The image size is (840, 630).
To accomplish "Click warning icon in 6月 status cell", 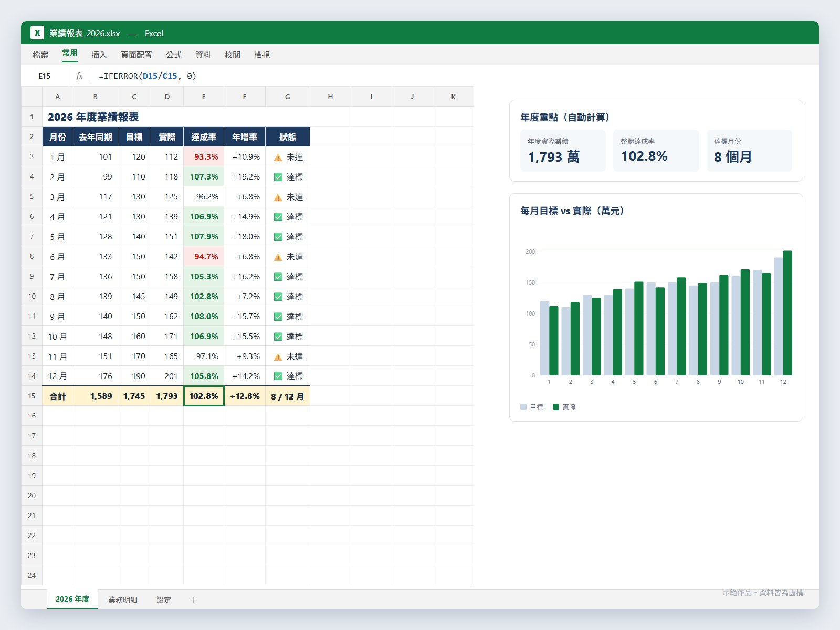I will (278, 257).
